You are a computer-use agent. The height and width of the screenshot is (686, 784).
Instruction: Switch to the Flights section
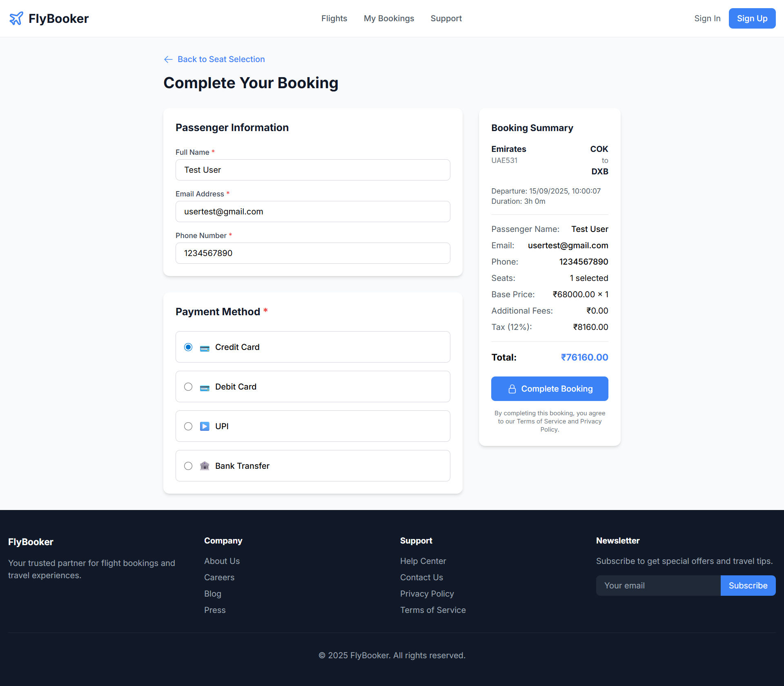pyautogui.click(x=334, y=18)
